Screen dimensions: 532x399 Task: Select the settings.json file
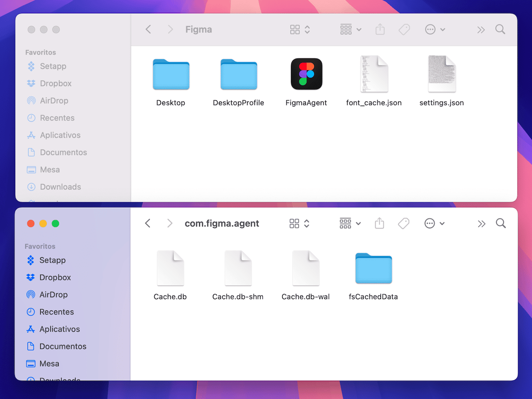(x=441, y=74)
